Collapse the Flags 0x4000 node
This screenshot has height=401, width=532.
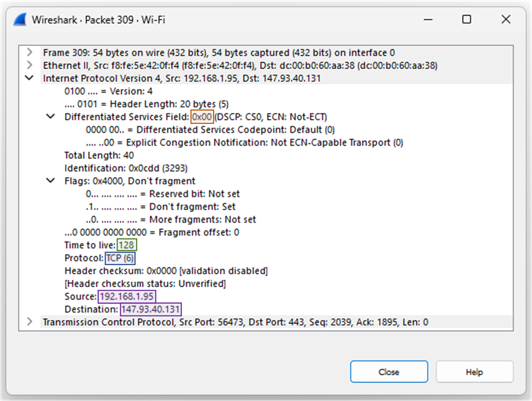coord(50,181)
